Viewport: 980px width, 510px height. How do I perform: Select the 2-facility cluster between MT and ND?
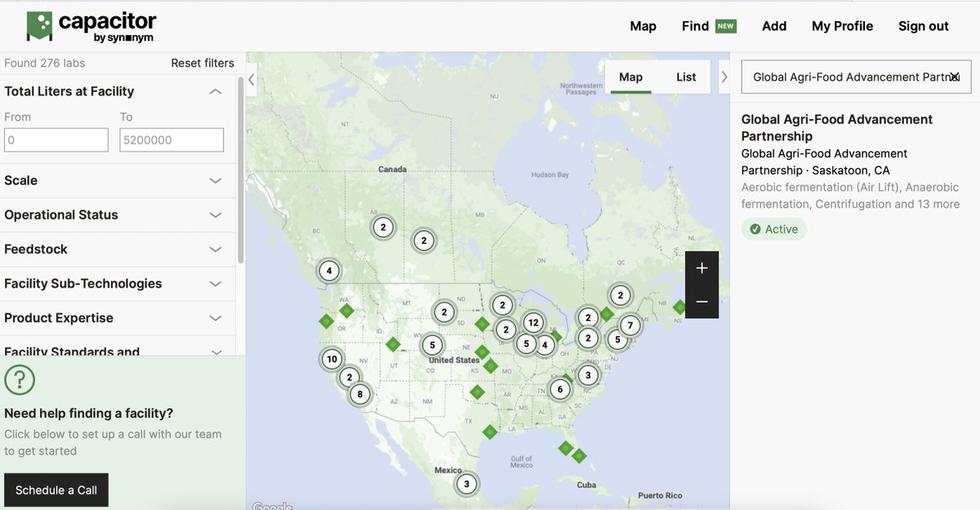point(443,312)
